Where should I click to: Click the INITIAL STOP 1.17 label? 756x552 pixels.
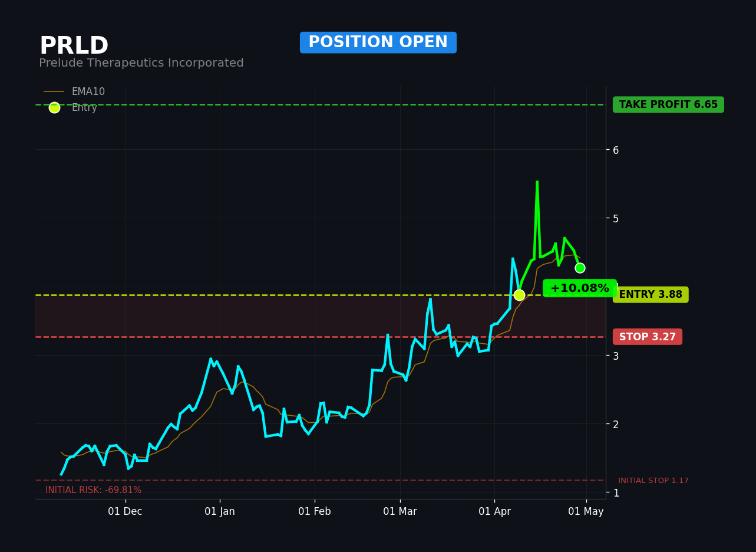653,481
